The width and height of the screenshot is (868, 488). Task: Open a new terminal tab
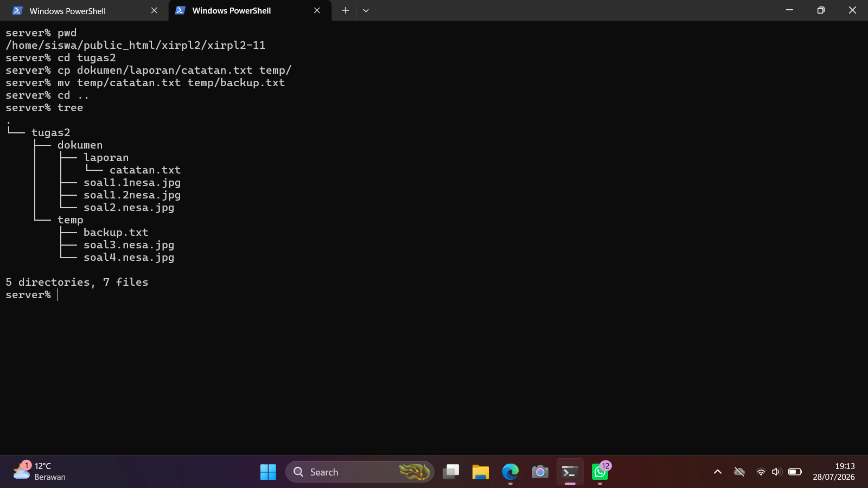coord(345,11)
